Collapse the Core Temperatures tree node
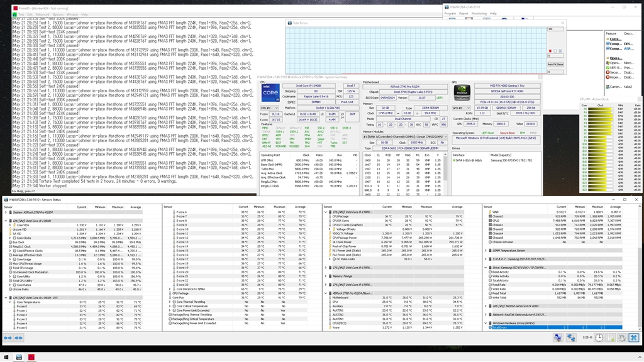 click(9, 302)
